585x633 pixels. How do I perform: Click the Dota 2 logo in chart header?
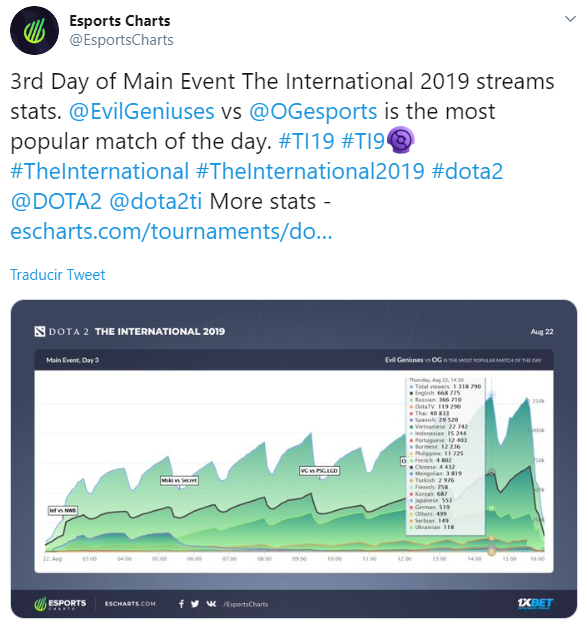coord(40,331)
